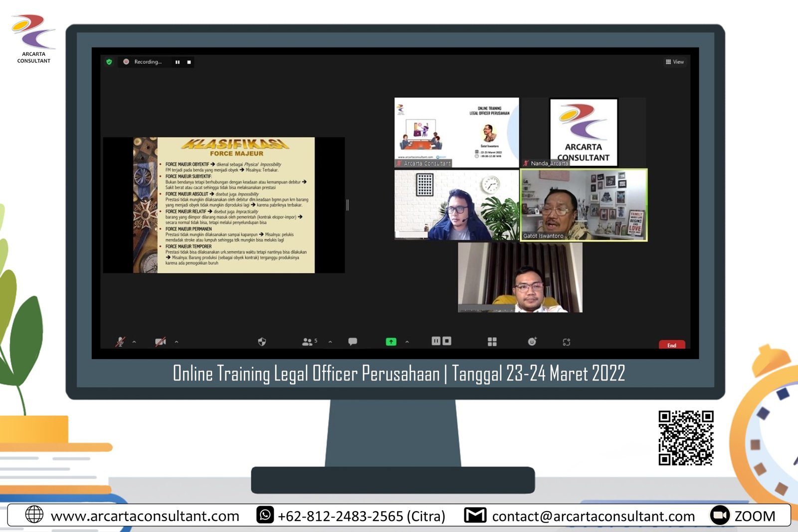The height and width of the screenshot is (532, 798).
Task: Unmute the microphone in the Zoom toolbar
Action: 120,342
